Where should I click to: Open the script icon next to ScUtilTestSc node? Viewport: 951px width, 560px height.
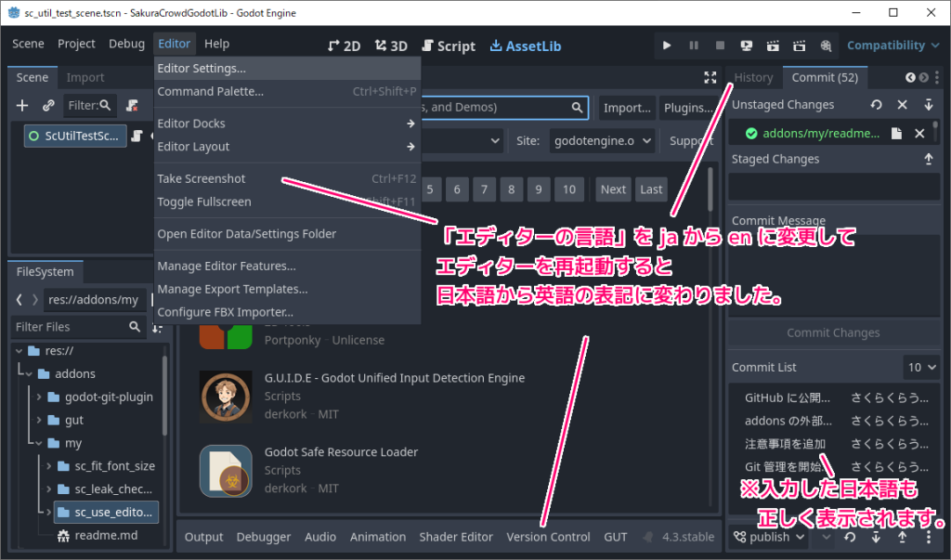[137, 136]
